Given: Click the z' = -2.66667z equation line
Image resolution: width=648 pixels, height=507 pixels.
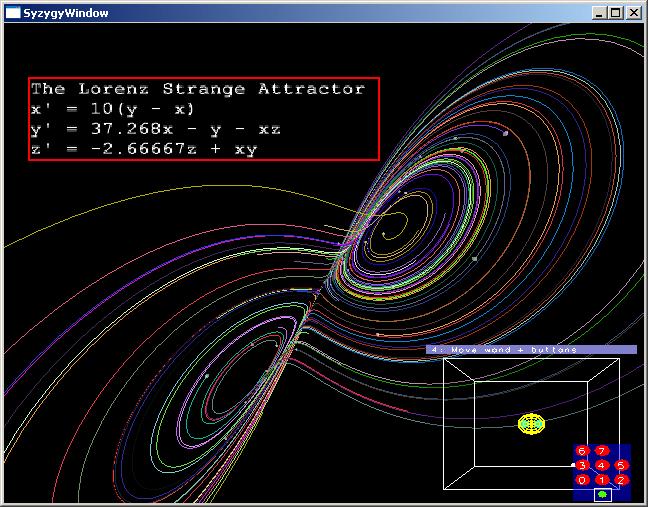Looking at the screenshot, I should pyautogui.click(x=149, y=149).
